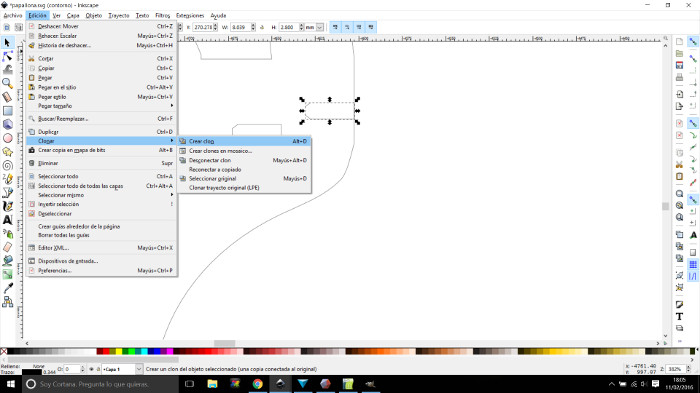Click Desconectar clon entry

pos(244,160)
